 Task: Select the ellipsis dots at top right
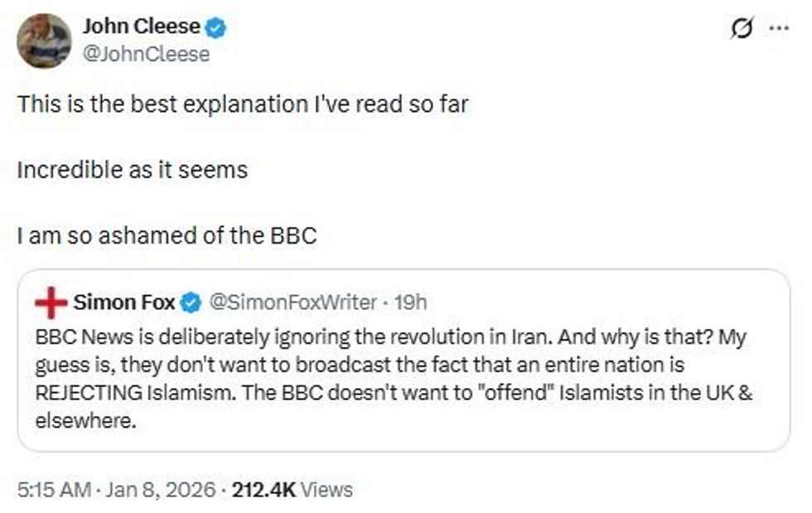(777, 27)
